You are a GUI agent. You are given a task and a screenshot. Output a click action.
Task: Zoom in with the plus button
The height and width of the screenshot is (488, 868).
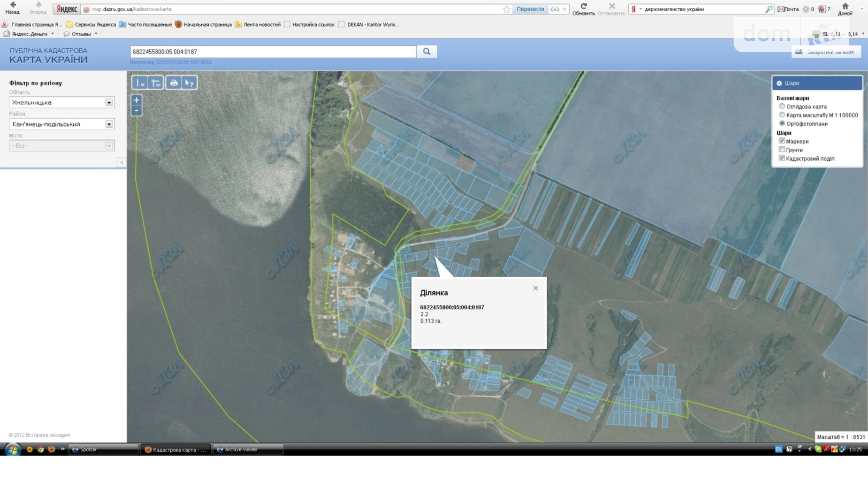click(137, 100)
